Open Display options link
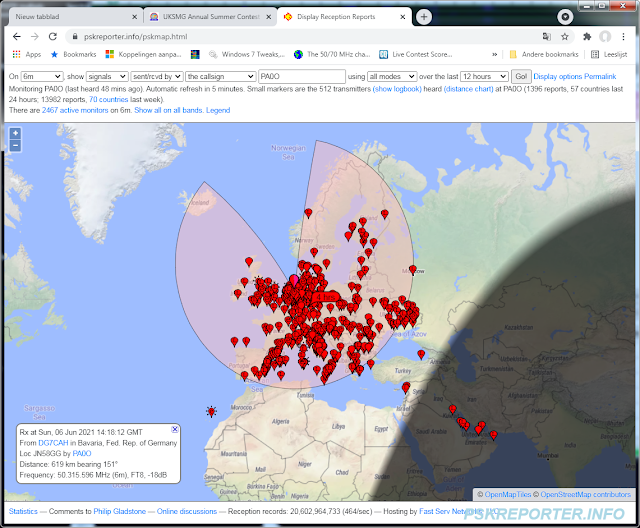Image resolution: width=640 pixels, height=528 pixels. [558, 76]
